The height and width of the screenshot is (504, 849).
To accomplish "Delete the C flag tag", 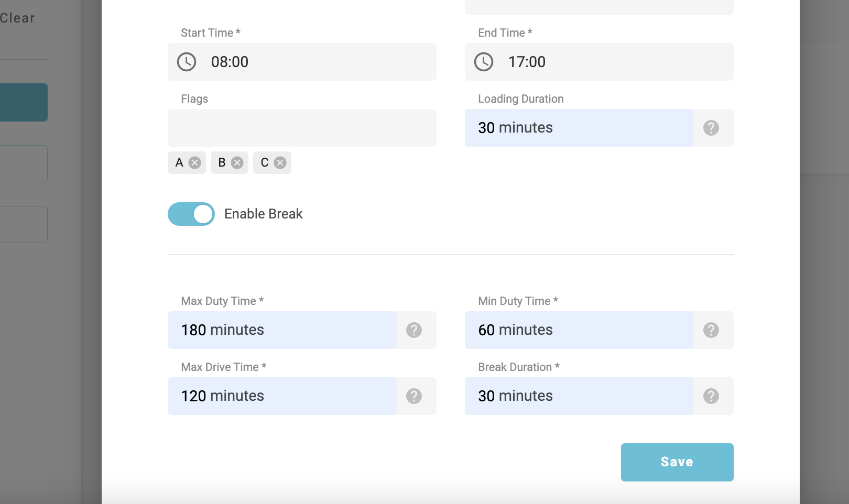I will (280, 163).
